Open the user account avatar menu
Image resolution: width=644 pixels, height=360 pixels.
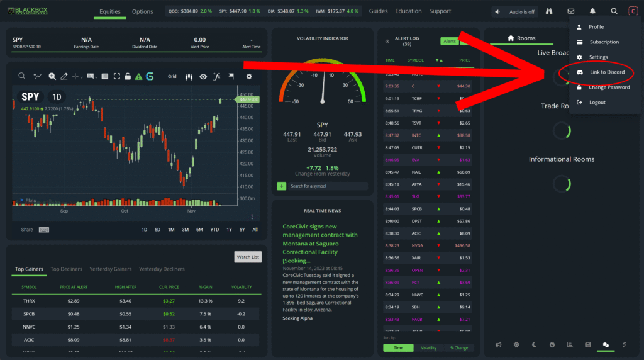pos(633,11)
